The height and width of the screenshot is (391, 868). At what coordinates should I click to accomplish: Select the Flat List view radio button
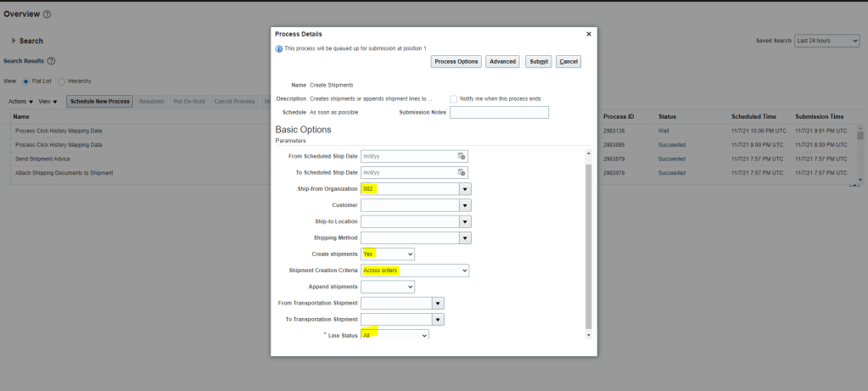25,81
